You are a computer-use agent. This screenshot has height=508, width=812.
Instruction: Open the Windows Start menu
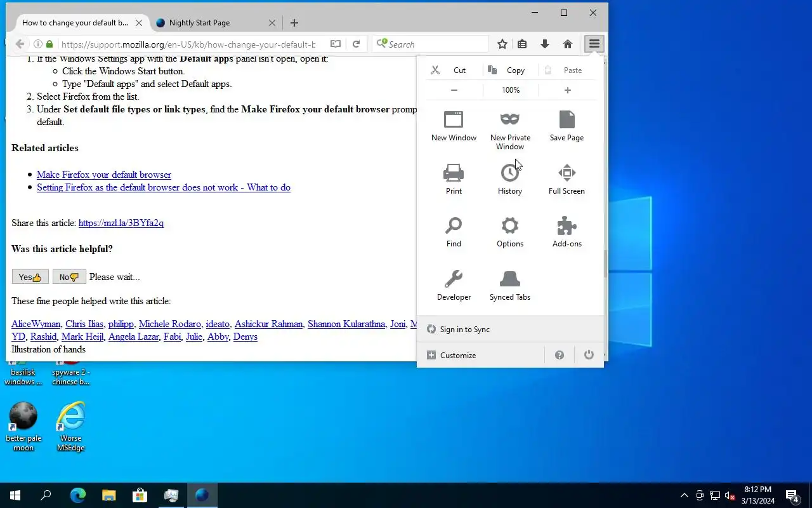pos(15,495)
